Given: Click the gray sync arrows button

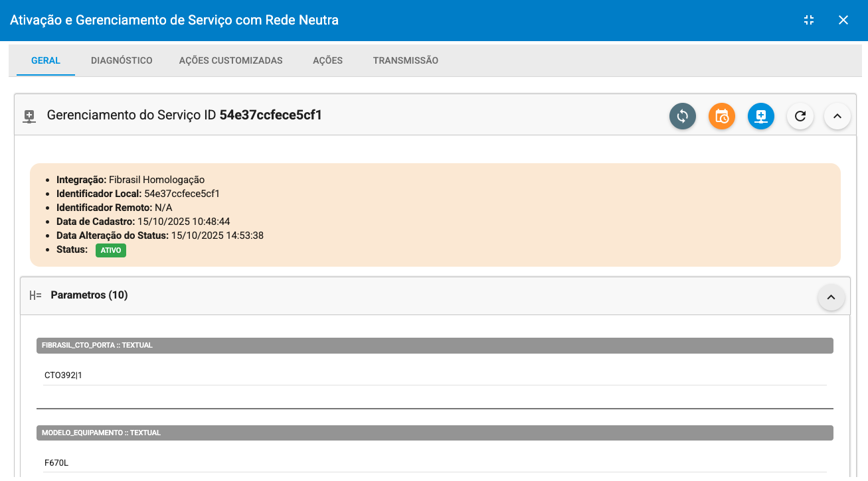Looking at the screenshot, I should (682, 116).
